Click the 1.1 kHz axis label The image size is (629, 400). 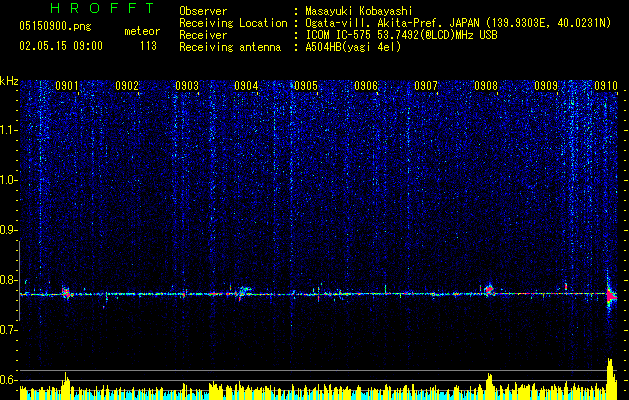pos(8,130)
